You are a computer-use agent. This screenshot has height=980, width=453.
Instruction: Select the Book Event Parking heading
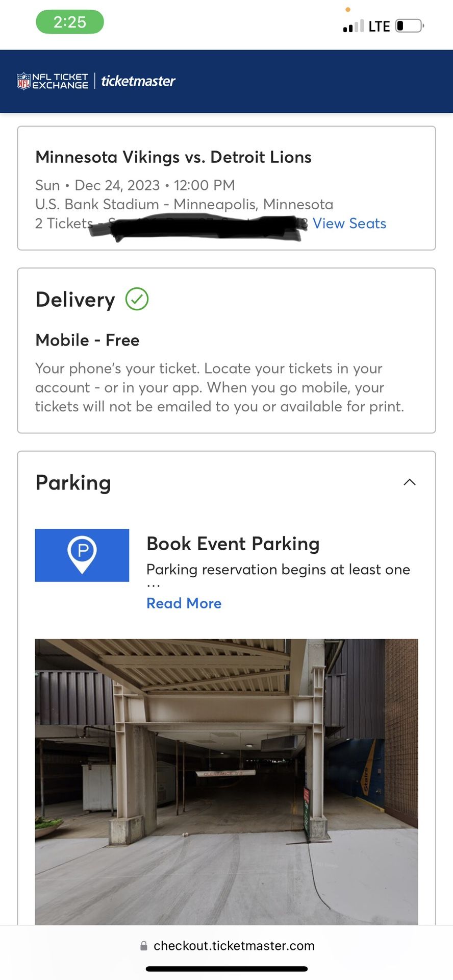pyautogui.click(x=233, y=544)
